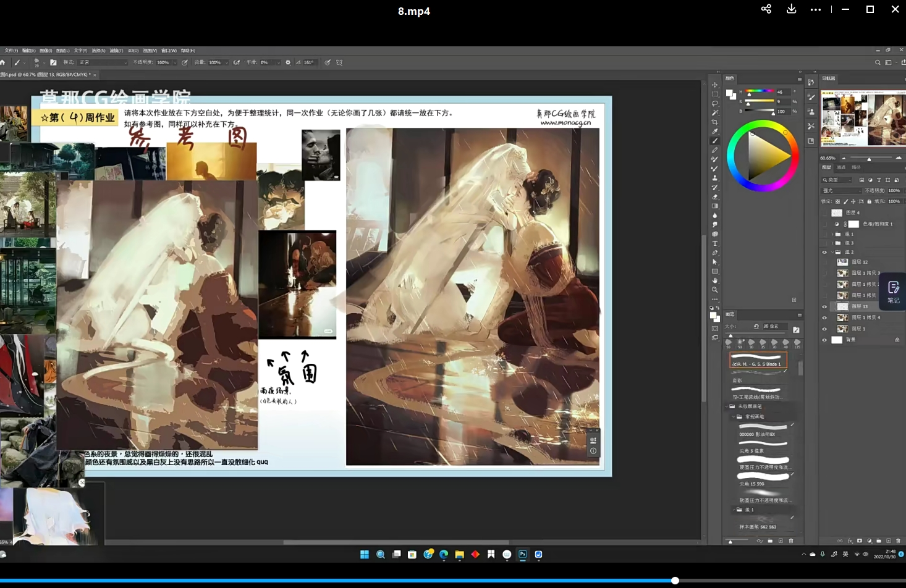
Task: Select the Move tool in the toolbox
Action: tap(715, 85)
